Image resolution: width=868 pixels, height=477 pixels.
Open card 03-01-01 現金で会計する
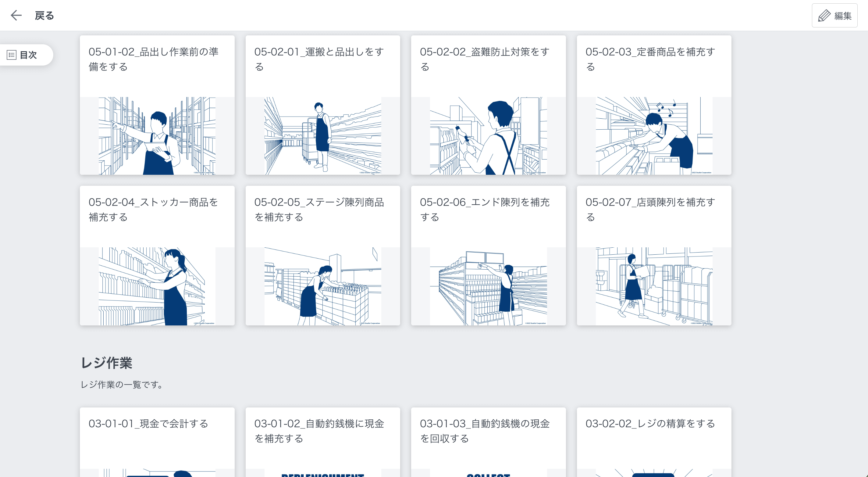[157, 442]
